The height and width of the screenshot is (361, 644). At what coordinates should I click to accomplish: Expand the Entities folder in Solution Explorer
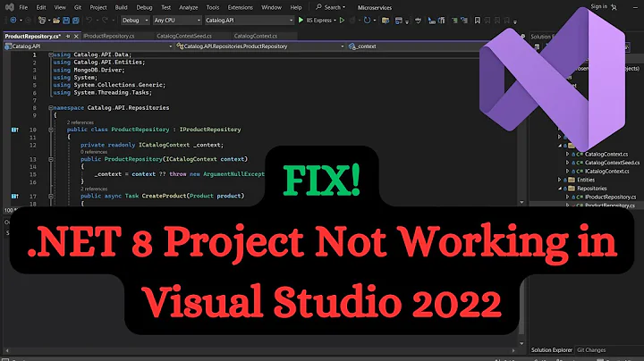(x=559, y=180)
